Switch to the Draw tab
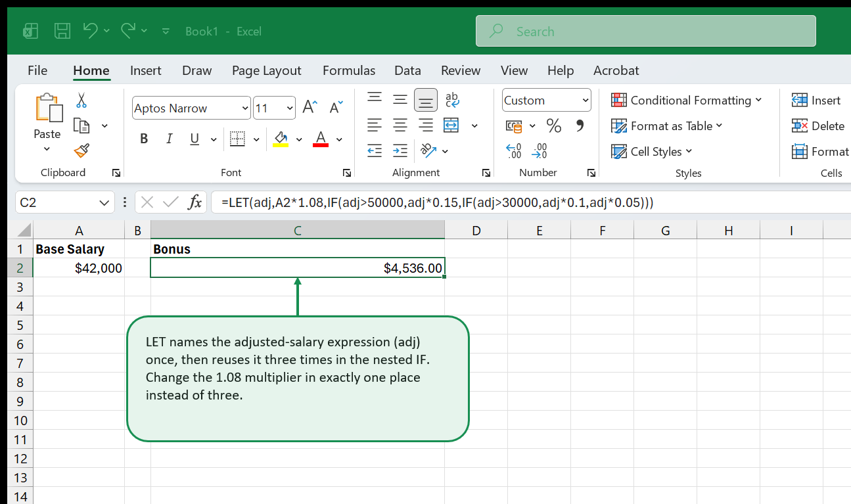 pos(197,70)
